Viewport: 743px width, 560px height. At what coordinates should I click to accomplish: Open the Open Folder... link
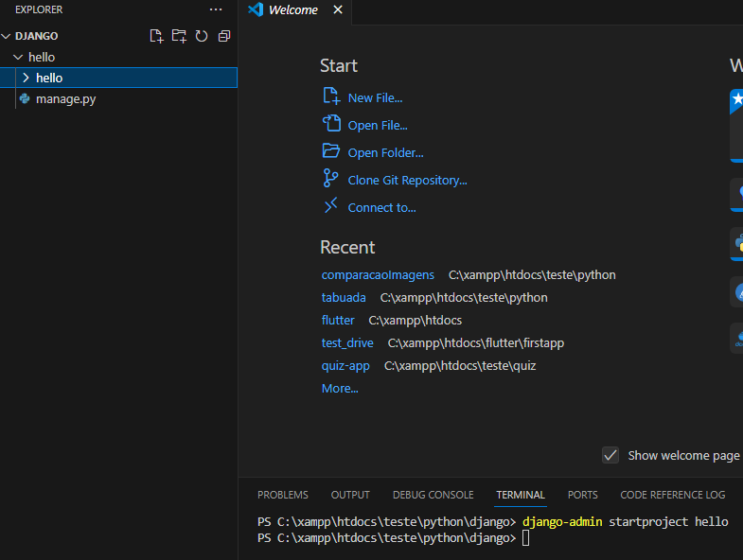[385, 152]
